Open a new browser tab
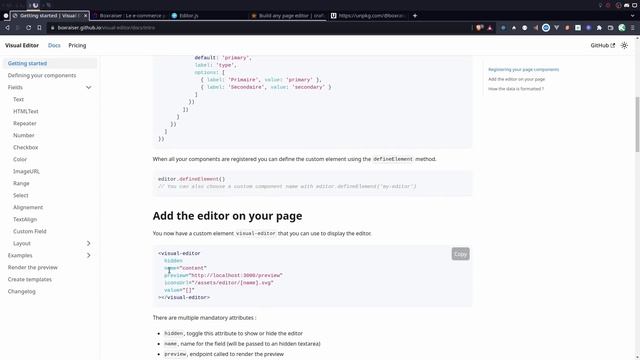 (415, 16)
